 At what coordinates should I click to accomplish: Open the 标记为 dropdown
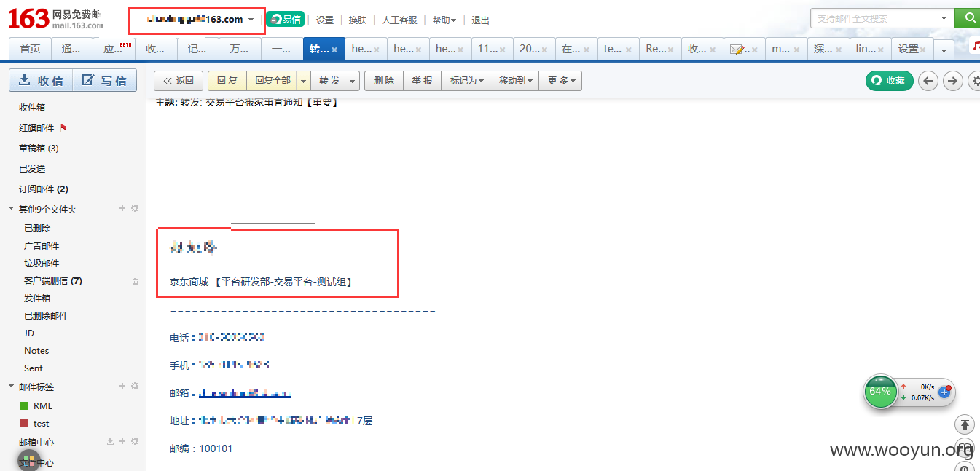point(466,81)
